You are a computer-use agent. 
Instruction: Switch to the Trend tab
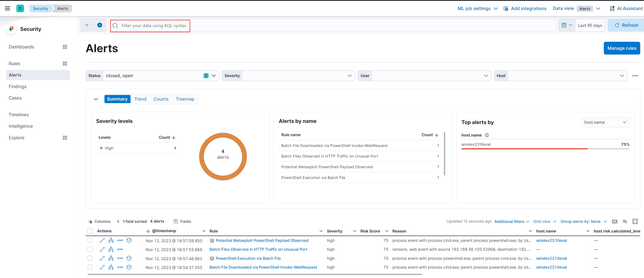point(140,99)
